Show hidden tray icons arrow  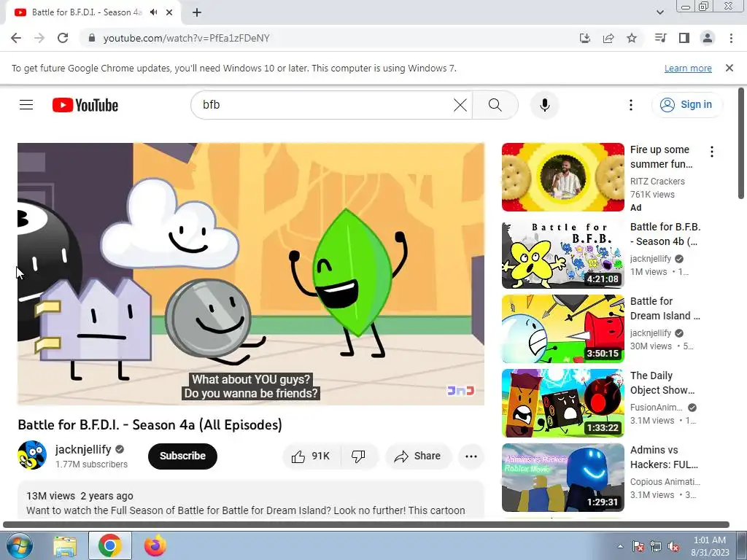tap(620, 546)
